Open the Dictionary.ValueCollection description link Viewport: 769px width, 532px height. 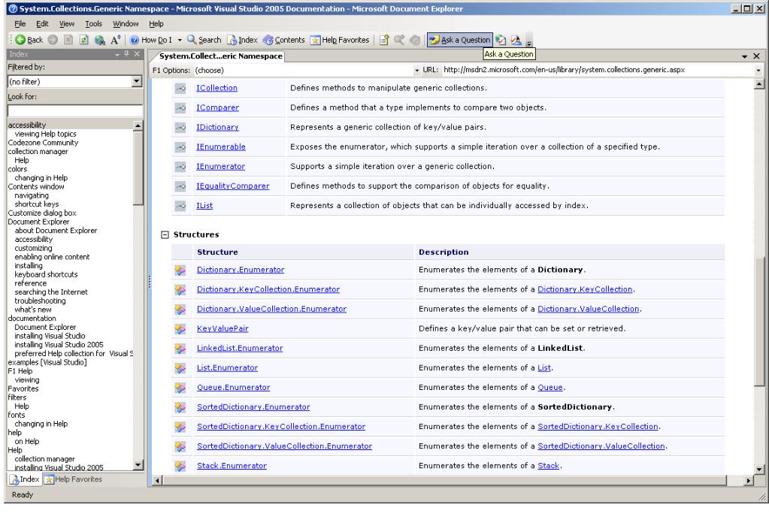[589, 309]
